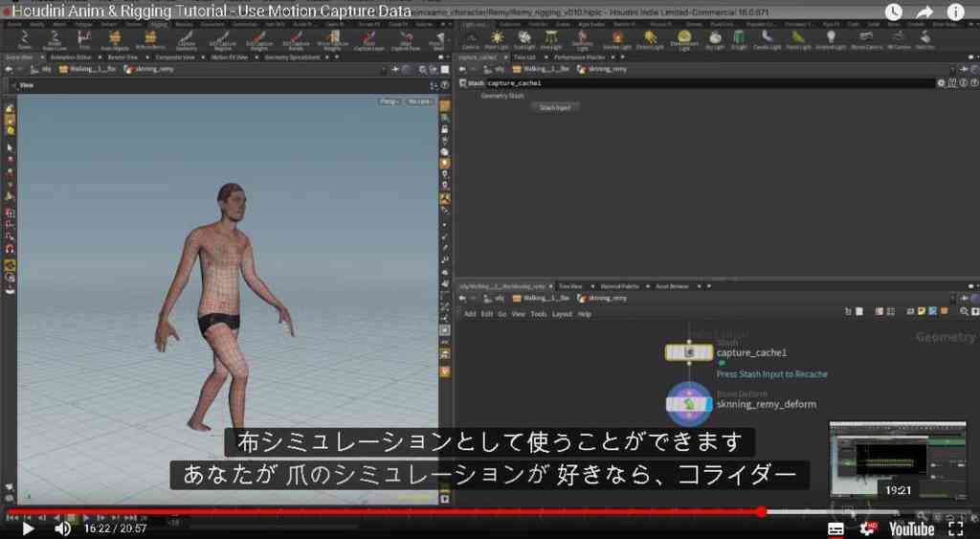Open the network editor Go menu

point(501,314)
